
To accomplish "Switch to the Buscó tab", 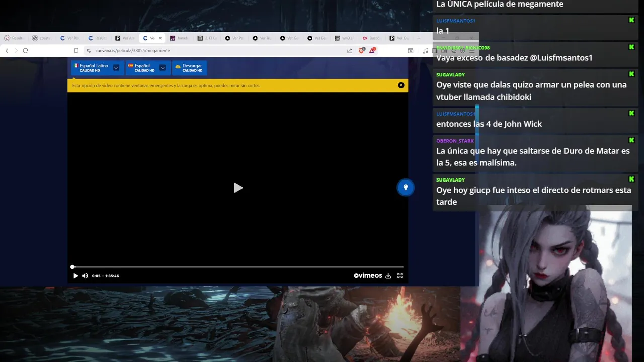I will pos(372,38).
